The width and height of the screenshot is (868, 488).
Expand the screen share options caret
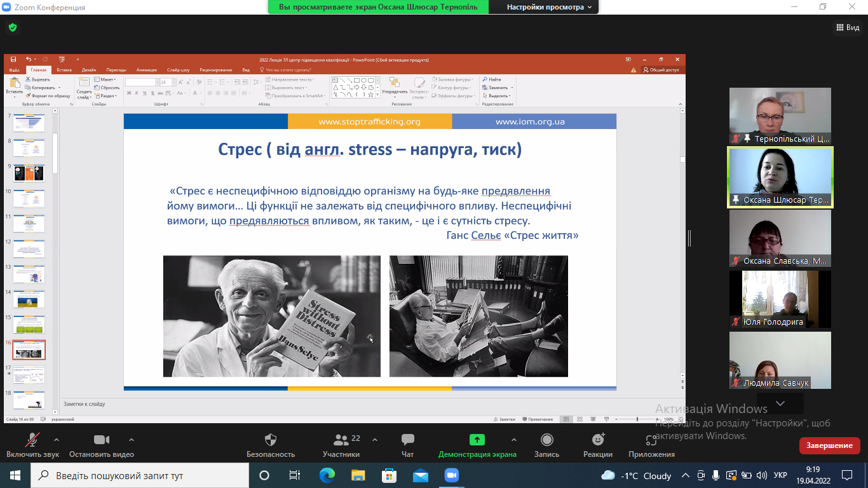tap(513, 440)
